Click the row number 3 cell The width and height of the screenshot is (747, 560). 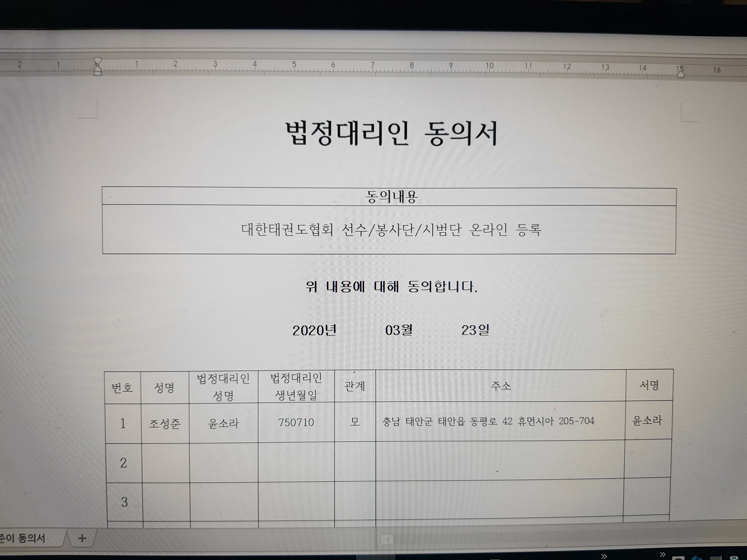click(x=125, y=502)
